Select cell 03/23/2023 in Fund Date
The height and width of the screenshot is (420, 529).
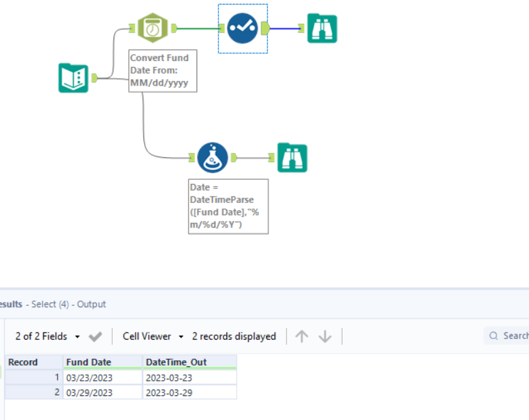click(103, 378)
